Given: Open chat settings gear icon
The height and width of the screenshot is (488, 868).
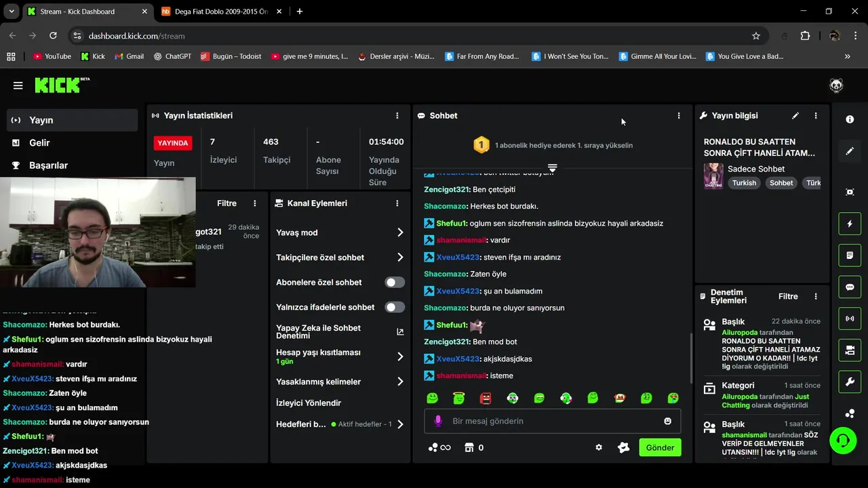Looking at the screenshot, I should click(599, 447).
